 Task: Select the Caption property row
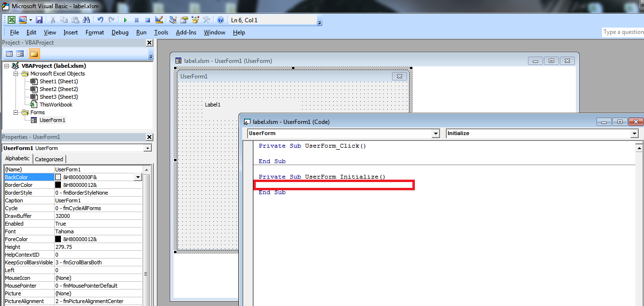click(73, 200)
